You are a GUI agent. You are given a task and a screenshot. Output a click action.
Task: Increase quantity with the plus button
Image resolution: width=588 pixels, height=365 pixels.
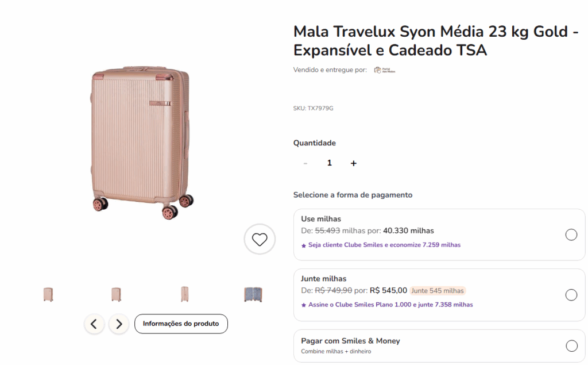(354, 163)
